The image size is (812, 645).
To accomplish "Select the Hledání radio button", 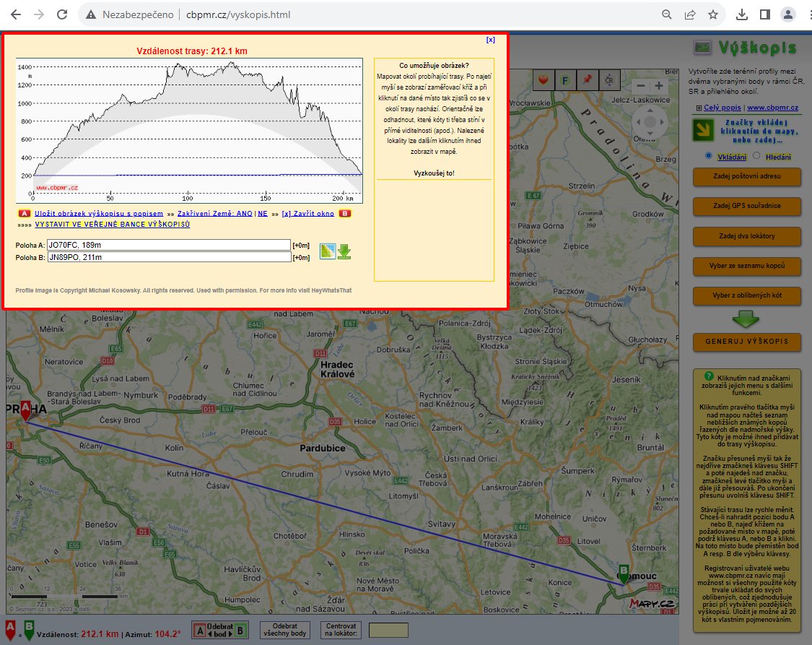I will click(756, 156).
